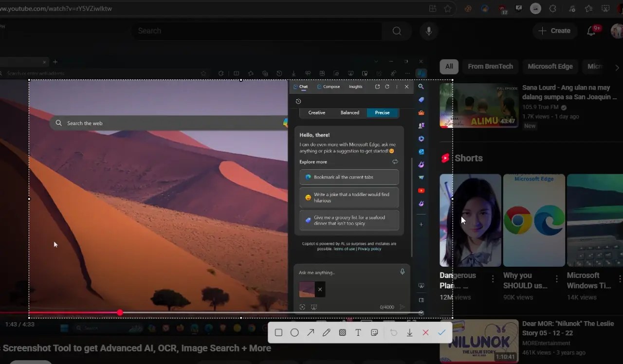Select the arrow annotation tool
Viewport: 623px width, 364px height.
pyautogui.click(x=311, y=332)
